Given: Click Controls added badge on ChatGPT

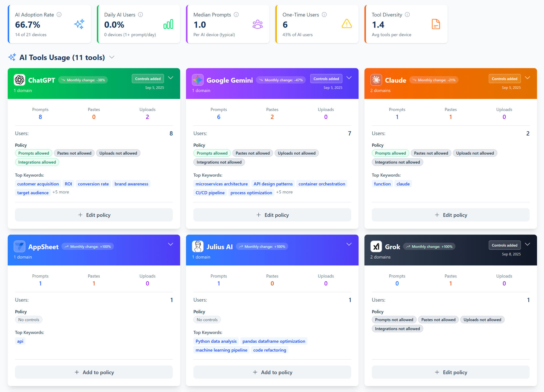Looking at the screenshot, I should point(148,79).
